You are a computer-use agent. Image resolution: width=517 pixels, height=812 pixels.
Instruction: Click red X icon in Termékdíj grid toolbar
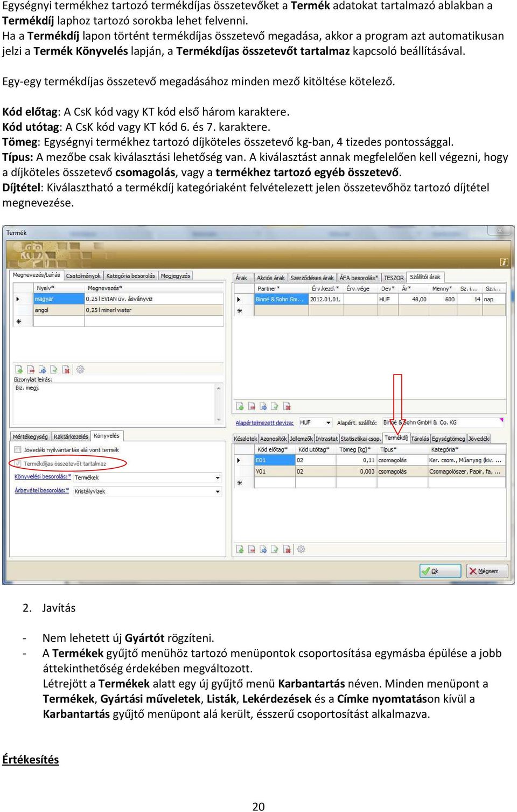[x=287, y=549]
